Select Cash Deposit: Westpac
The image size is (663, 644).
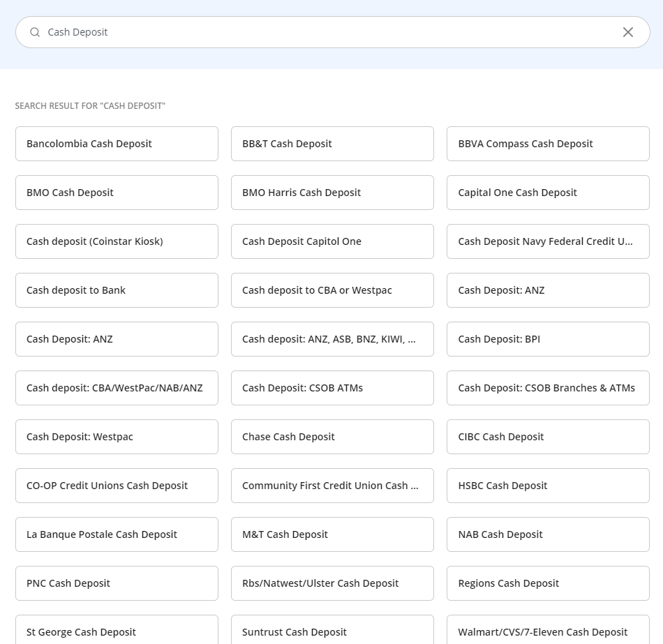tap(117, 437)
